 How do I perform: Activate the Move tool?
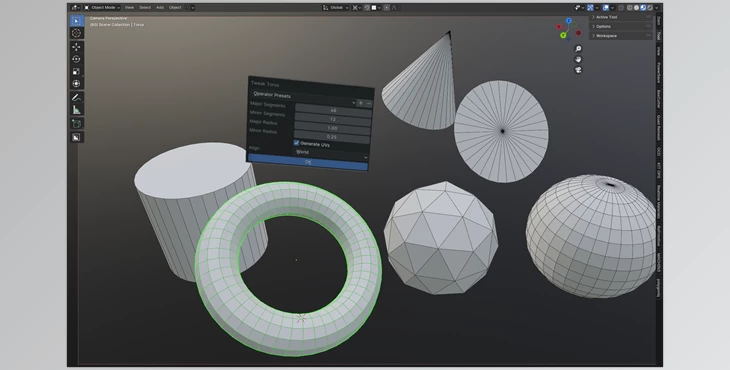click(x=76, y=47)
